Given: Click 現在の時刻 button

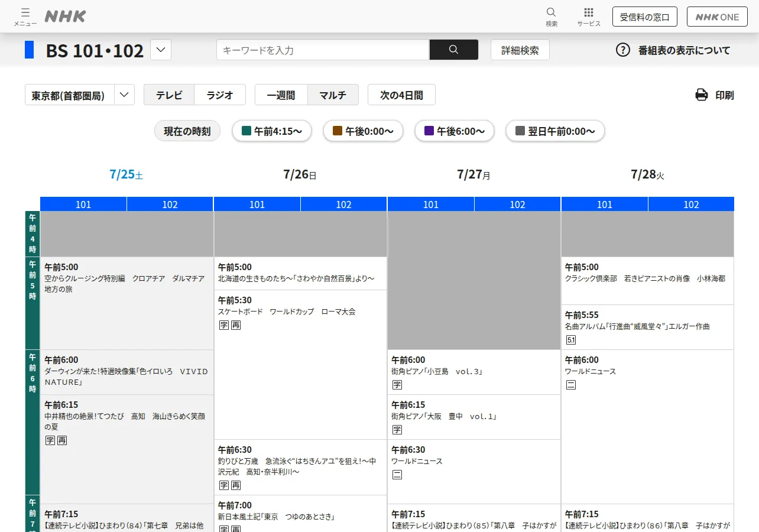Looking at the screenshot, I should pyautogui.click(x=187, y=131).
